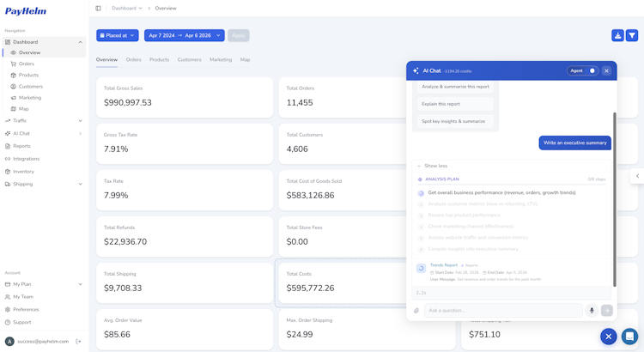
Task: Click the Total Refunds $22,936.70 value
Action: pos(125,242)
